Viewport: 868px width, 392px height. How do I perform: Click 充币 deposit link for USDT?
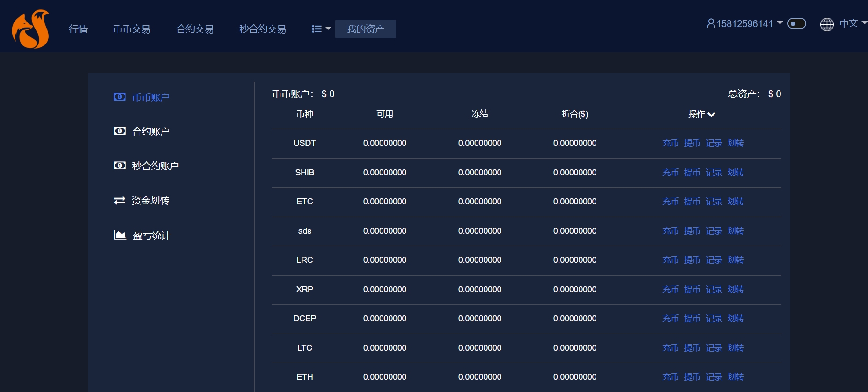pyautogui.click(x=670, y=143)
